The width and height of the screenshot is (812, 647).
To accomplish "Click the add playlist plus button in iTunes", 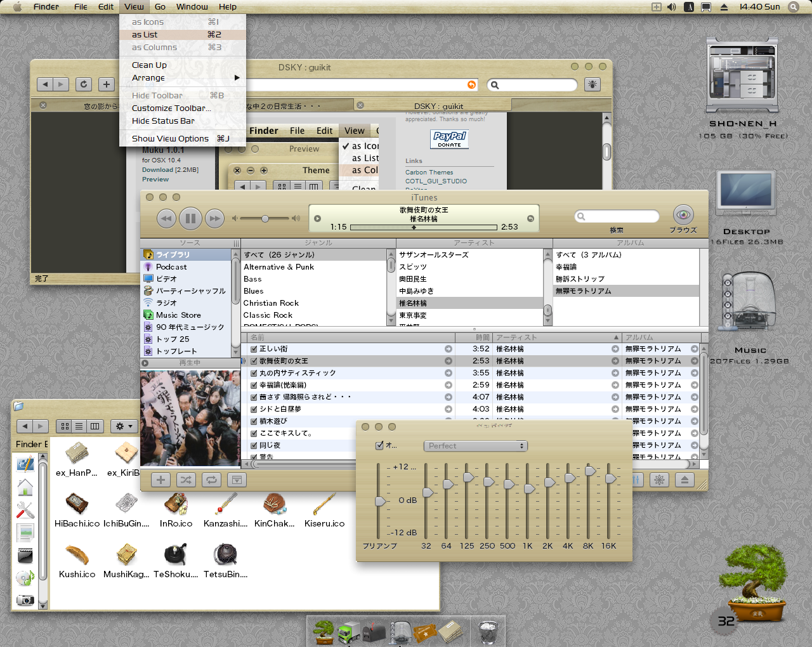I will (x=160, y=480).
